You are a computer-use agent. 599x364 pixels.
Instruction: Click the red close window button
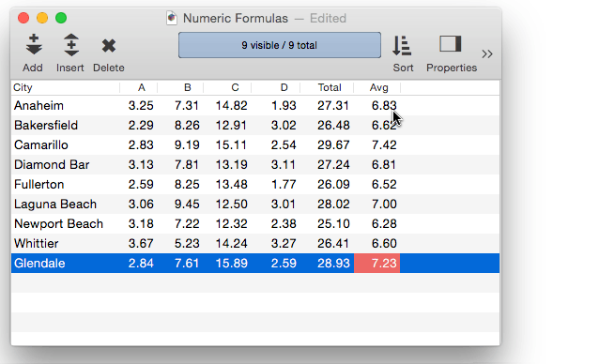coord(23,18)
